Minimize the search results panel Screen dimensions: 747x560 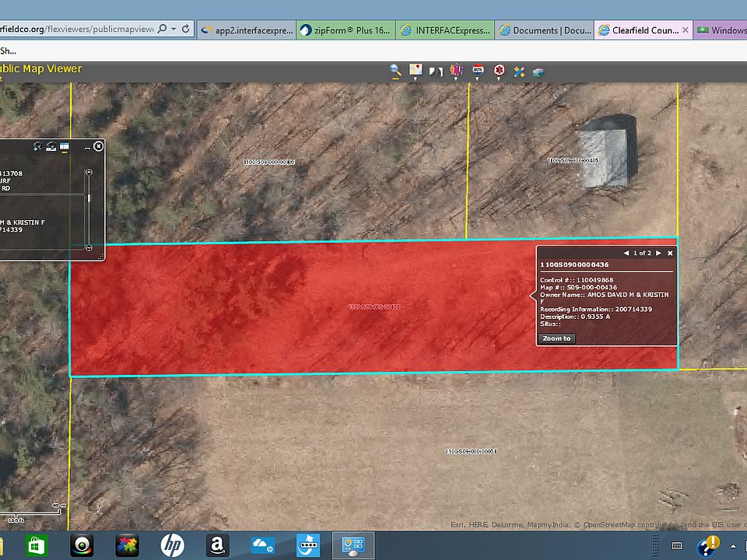(86, 147)
